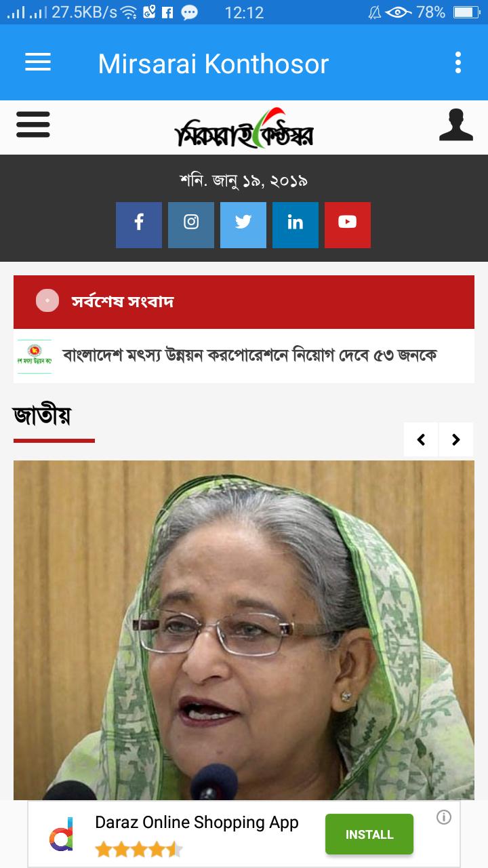Open the ad info icon
This screenshot has width=488, height=868.
[444, 817]
